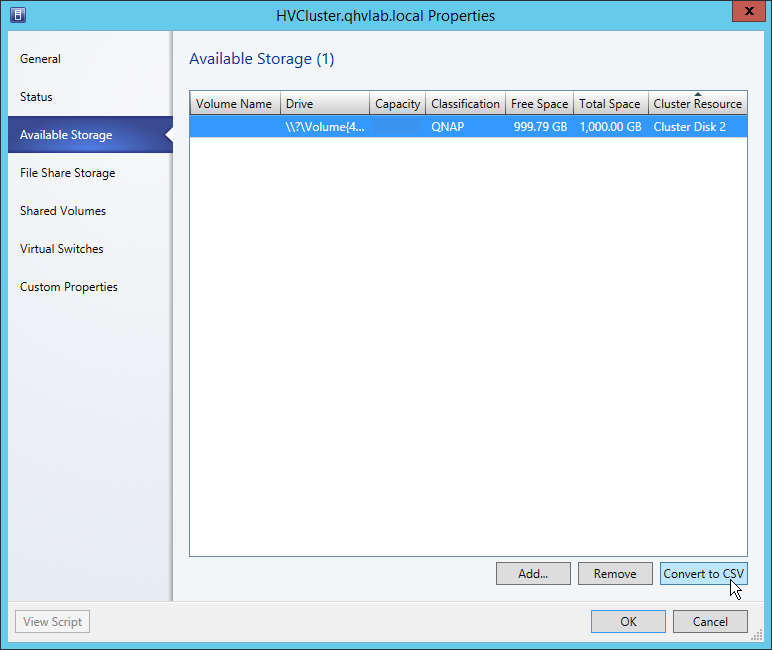This screenshot has width=772, height=650.
Task: Click the window icon in title bar
Action: tap(17, 15)
